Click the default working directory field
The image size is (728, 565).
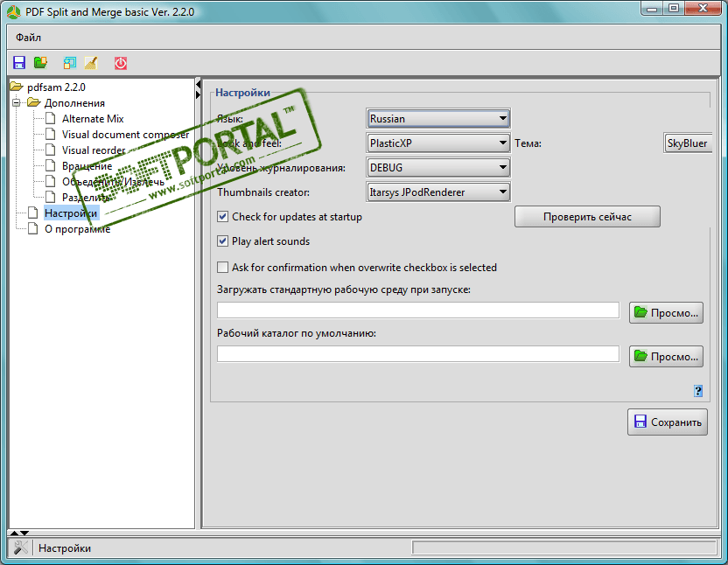click(x=418, y=354)
